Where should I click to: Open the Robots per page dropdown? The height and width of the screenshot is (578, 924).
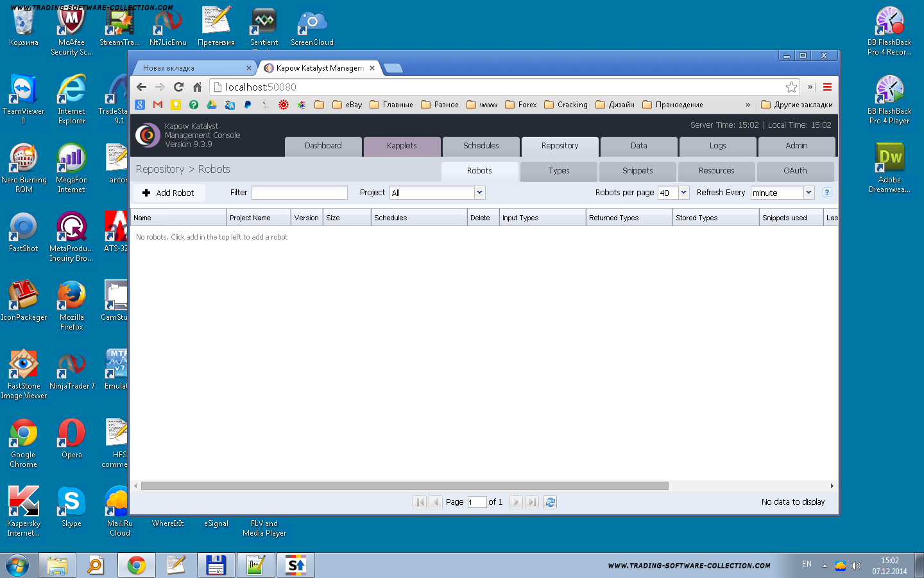pyautogui.click(x=683, y=193)
